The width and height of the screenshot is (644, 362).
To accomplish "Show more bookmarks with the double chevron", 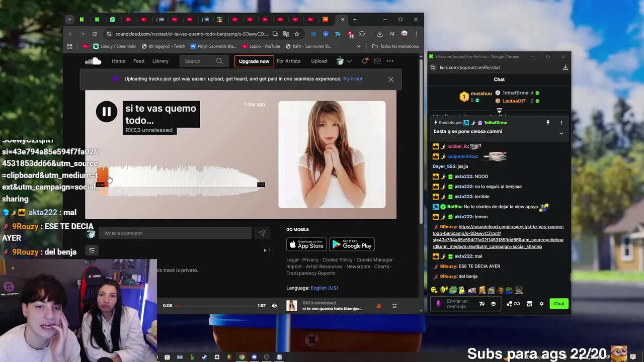I will coord(359,46).
